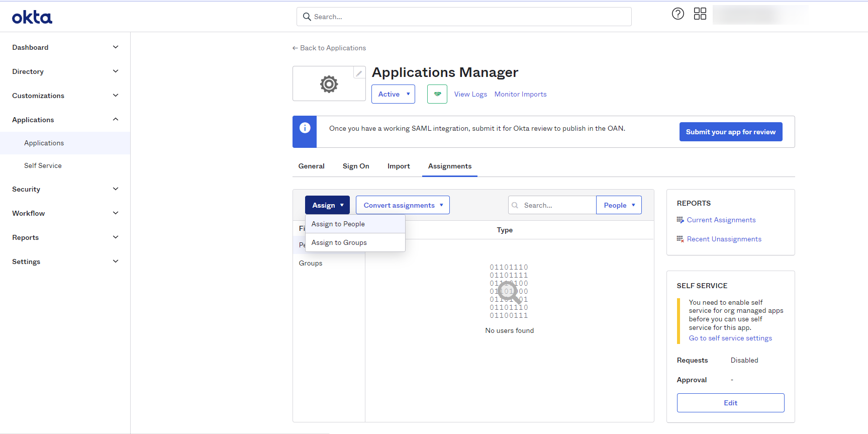
Task: Open the help question mark icon
Action: pyautogui.click(x=678, y=14)
